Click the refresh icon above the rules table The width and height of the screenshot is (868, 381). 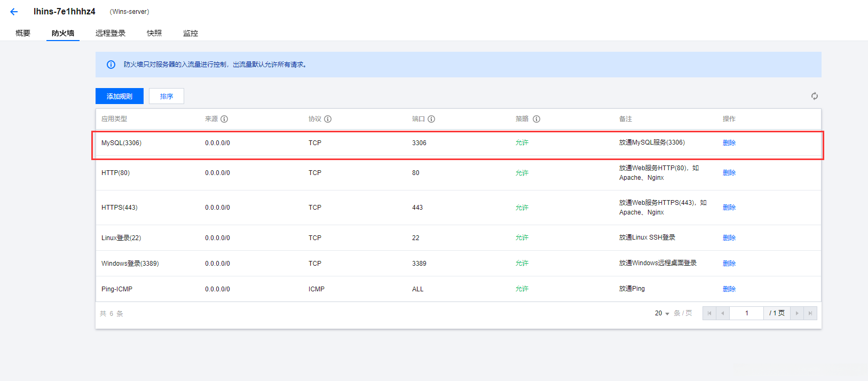814,96
